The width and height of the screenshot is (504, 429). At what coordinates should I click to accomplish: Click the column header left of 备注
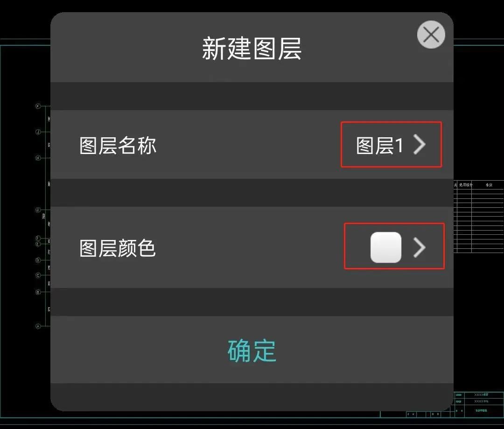click(x=465, y=185)
